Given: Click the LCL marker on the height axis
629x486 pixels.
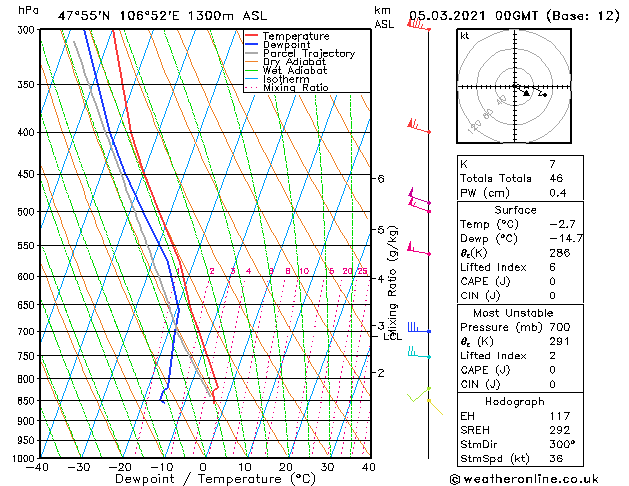Looking at the screenshot, I should click(392, 337).
